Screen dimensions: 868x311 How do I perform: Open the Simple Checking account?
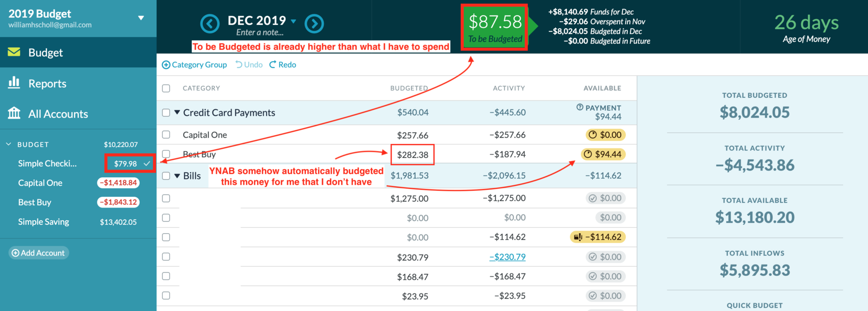coord(47,164)
